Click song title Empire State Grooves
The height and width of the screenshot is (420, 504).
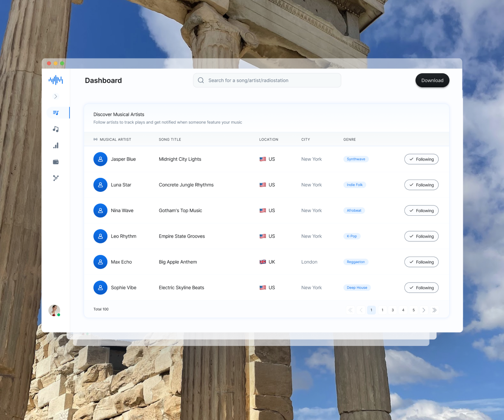(x=182, y=236)
